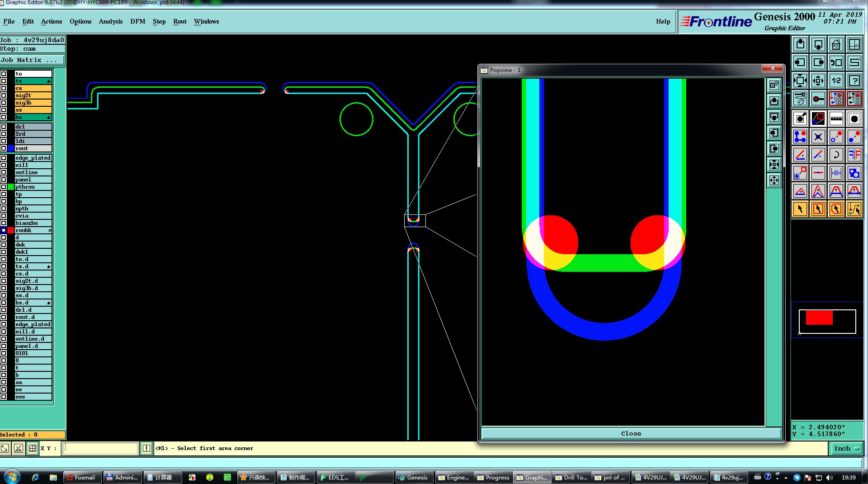The image size is (868, 484).
Task: Open the File menu
Action: tap(9, 21)
